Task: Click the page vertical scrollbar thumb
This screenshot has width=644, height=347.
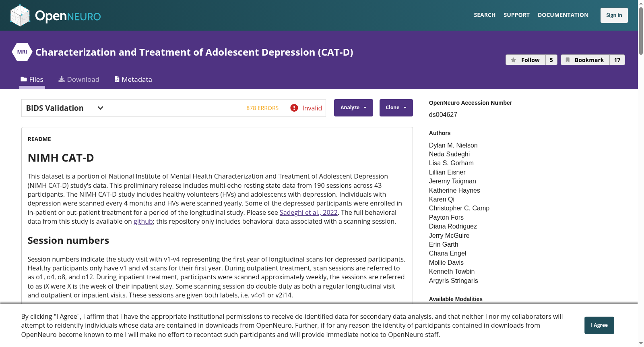Action: (x=641, y=31)
